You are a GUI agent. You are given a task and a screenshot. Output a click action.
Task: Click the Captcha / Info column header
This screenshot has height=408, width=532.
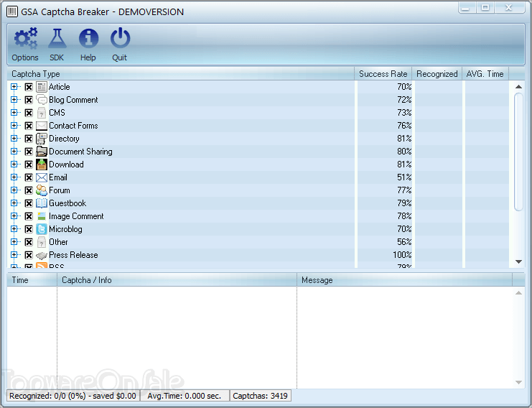(177, 280)
